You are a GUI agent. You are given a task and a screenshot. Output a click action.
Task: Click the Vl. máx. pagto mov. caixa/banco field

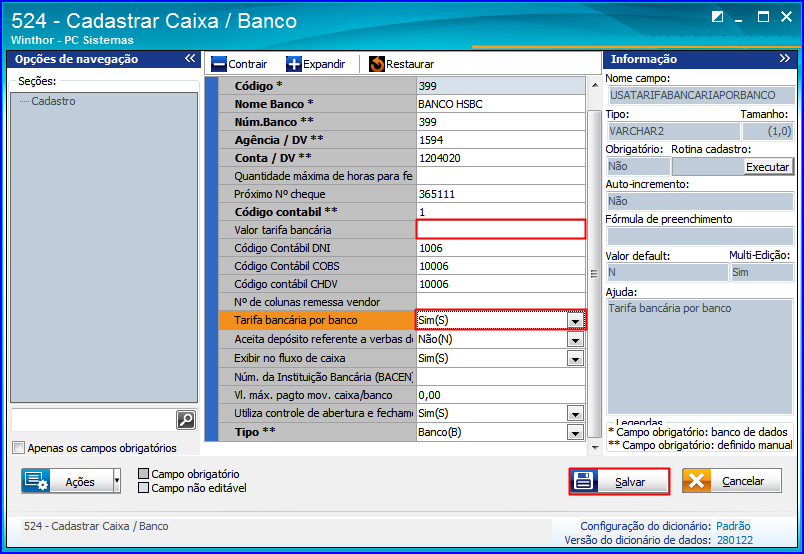pyautogui.click(x=500, y=395)
